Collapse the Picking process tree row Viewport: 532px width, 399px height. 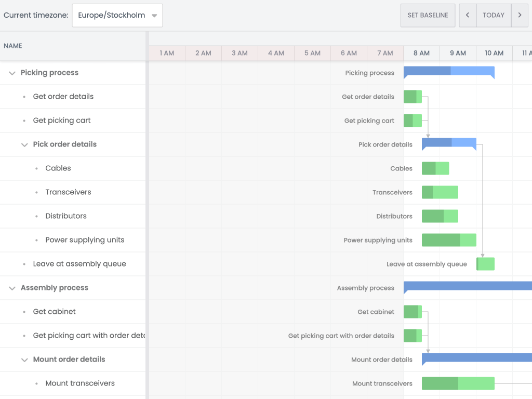tap(12, 73)
